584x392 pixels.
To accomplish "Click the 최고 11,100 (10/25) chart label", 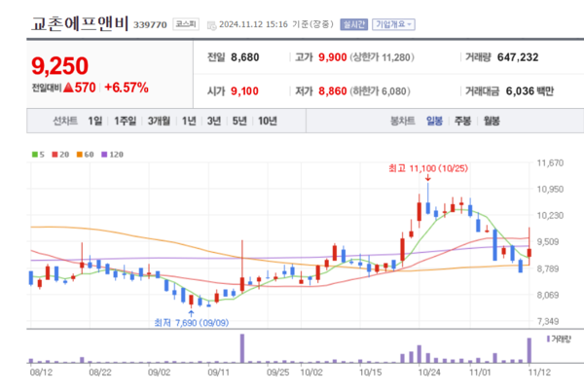I will tap(428, 168).
